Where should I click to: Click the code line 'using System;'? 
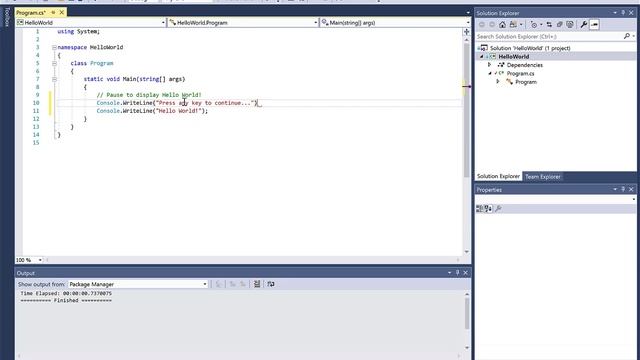pos(78,31)
